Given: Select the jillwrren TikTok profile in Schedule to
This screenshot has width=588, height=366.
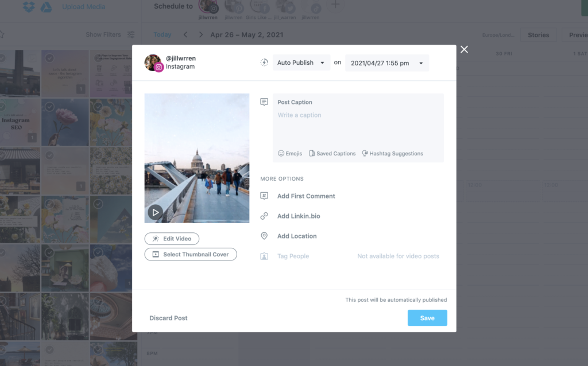Looking at the screenshot, I should (311, 10).
